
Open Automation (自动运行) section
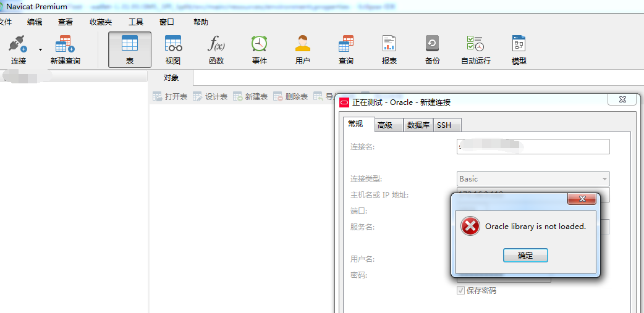(476, 49)
